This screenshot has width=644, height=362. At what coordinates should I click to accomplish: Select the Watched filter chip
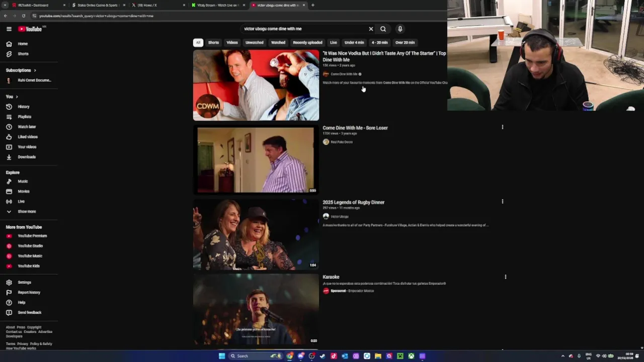(278, 43)
